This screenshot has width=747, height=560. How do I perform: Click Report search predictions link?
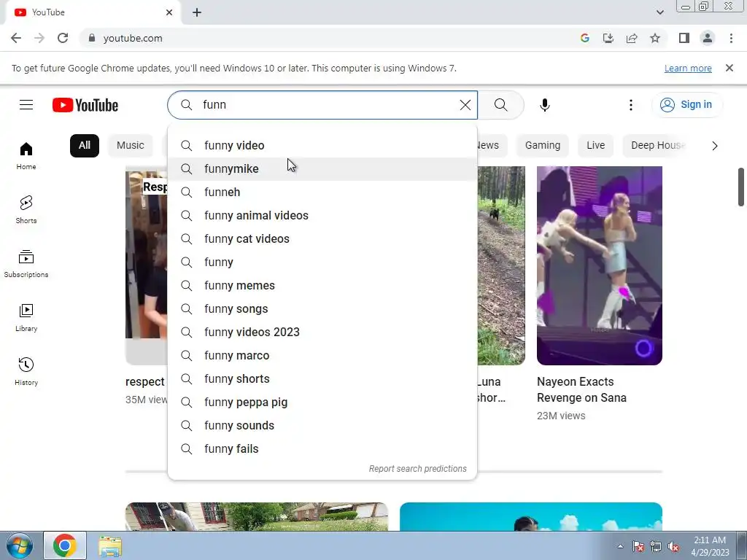(418, 469)
